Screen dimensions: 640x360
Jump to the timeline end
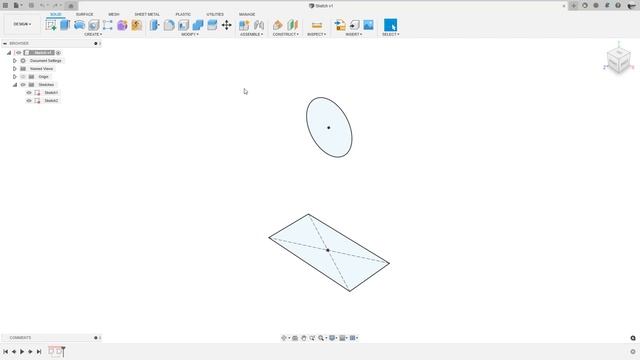click(39, 351)
